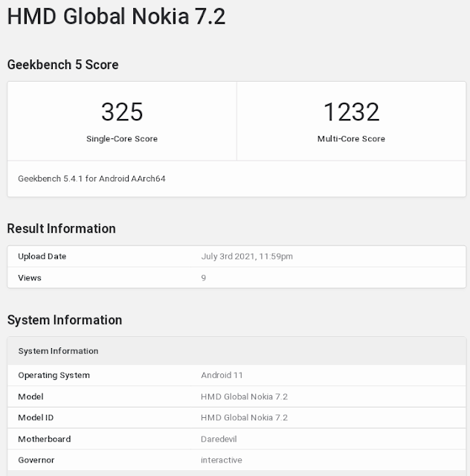The height and width of the screenshot is (476, 470).
Task: Click the Geekbench 5.4.1 for Android AArch64 text
Action: coord(91,178)
